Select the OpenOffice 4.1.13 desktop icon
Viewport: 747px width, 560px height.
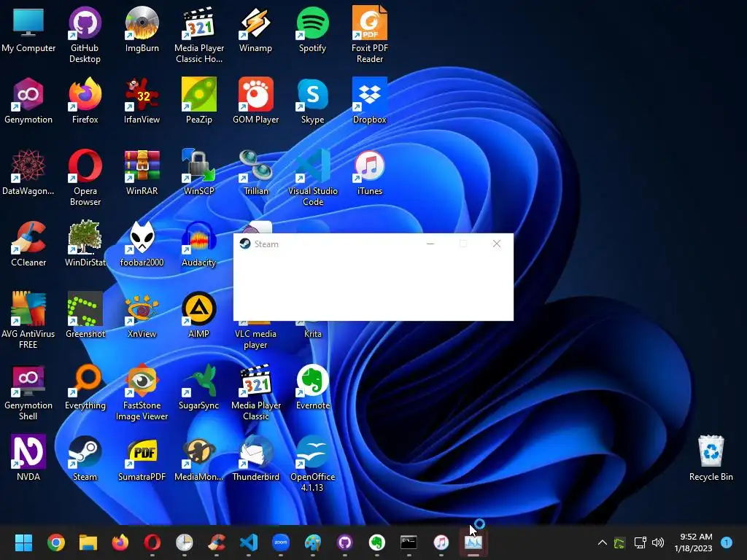312,463
